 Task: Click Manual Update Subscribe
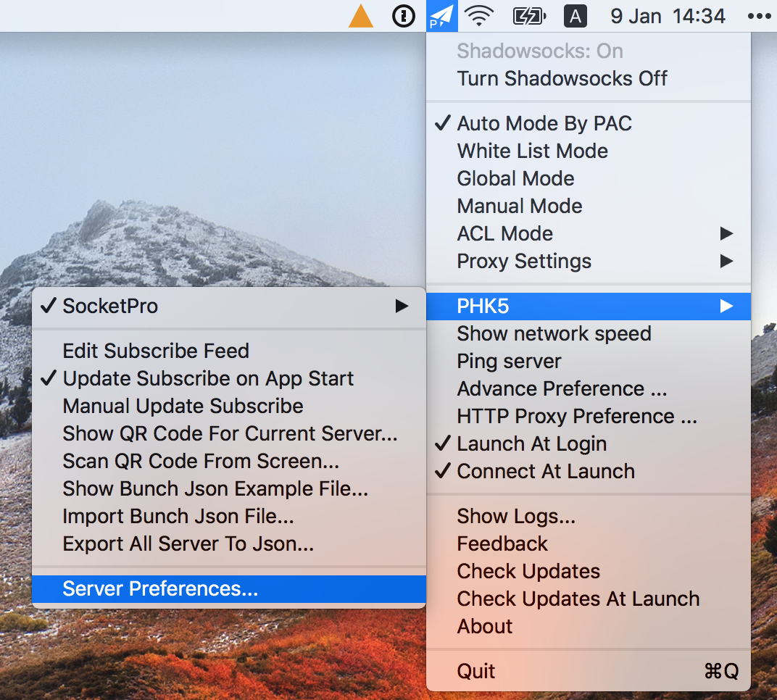(229, 407)
